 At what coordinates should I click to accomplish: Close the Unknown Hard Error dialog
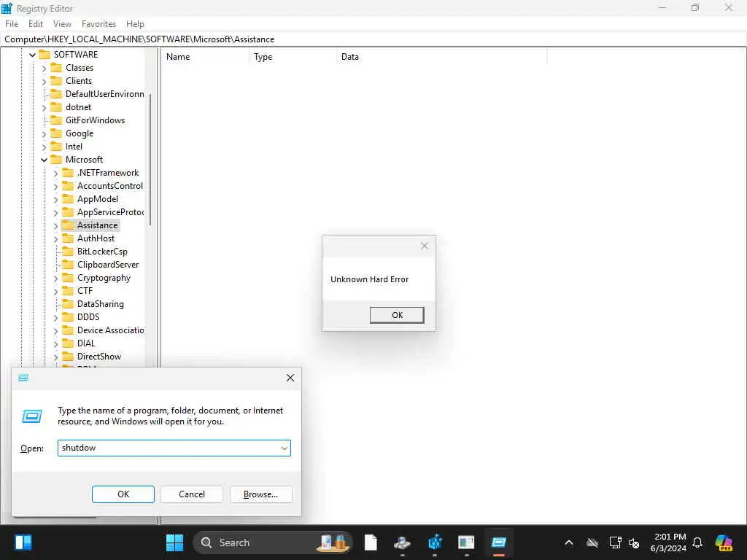click(x=424, y=246)
